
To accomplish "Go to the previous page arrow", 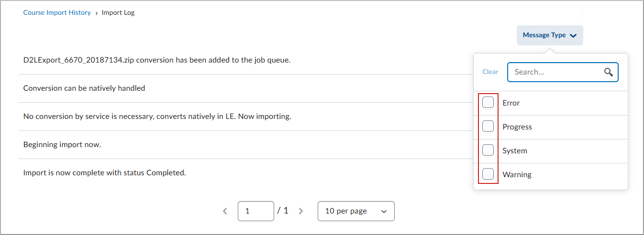I will click(225, 211).
